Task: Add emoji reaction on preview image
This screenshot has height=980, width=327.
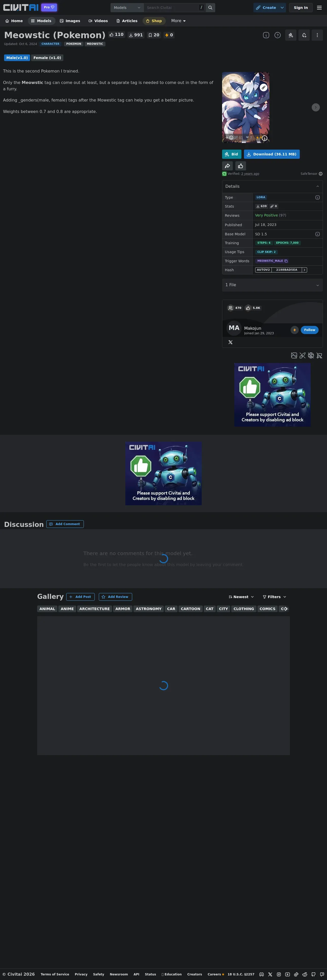Action: [229, 138]
